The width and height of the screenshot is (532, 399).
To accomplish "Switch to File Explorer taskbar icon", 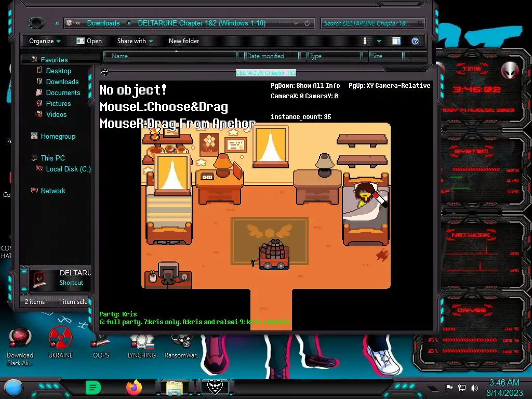I will [175, 388].
